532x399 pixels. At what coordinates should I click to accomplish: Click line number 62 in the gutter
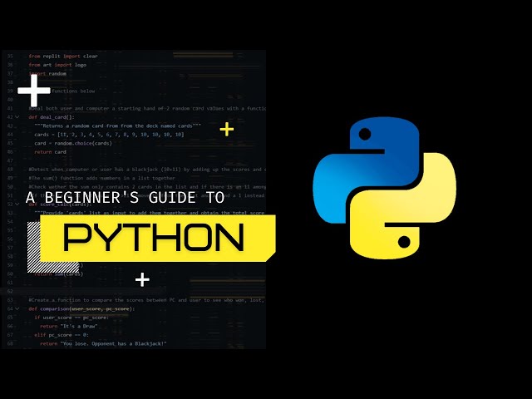click(x=10, y=291)
